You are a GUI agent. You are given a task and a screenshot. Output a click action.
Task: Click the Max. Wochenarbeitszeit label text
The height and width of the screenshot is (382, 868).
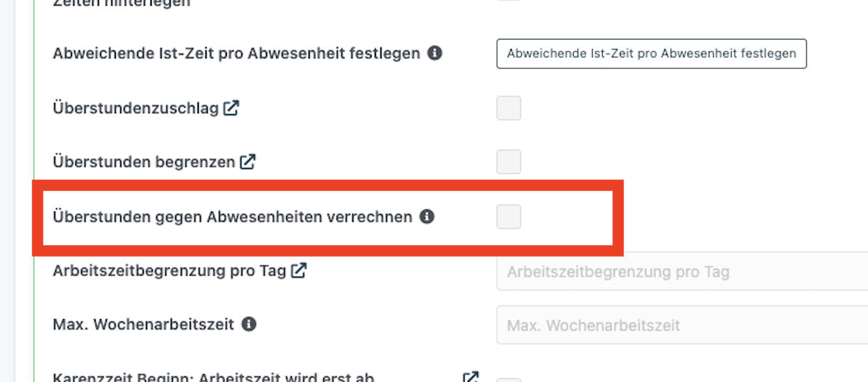144,325
